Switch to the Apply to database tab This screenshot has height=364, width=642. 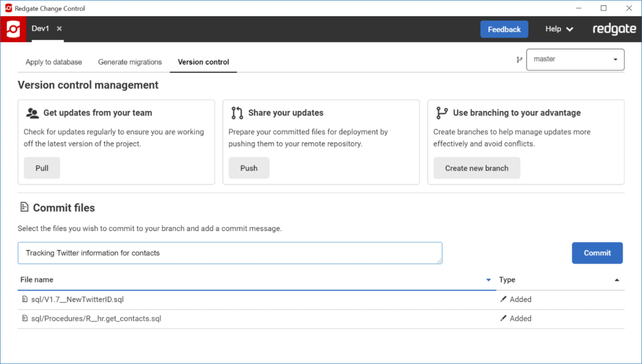(x=53, y=62)
